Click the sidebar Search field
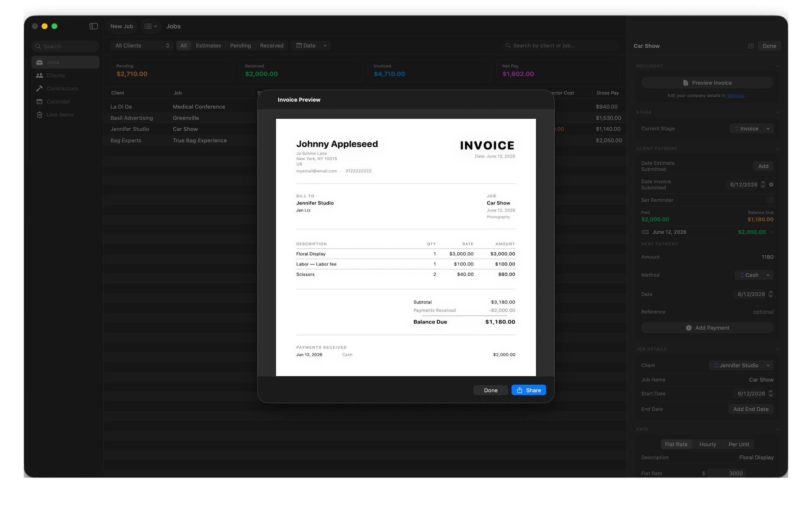Viewport: 812px width, 508px height. 65,46
